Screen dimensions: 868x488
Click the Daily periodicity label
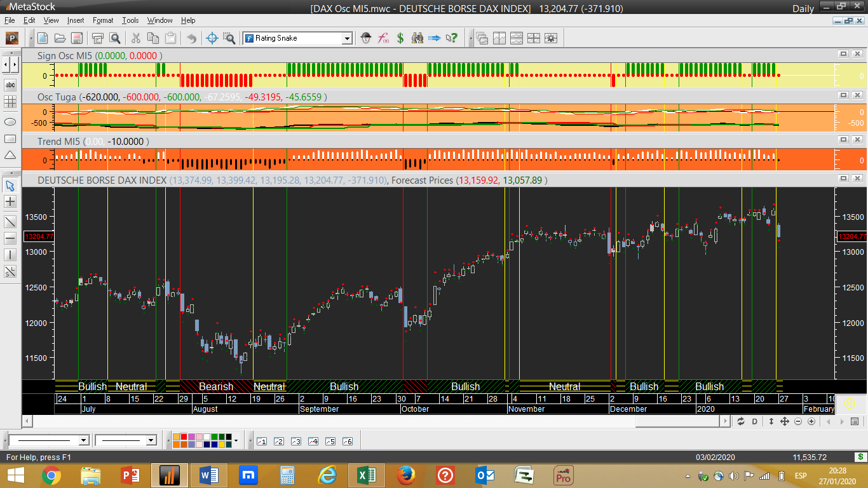click(x=803, y=8)
